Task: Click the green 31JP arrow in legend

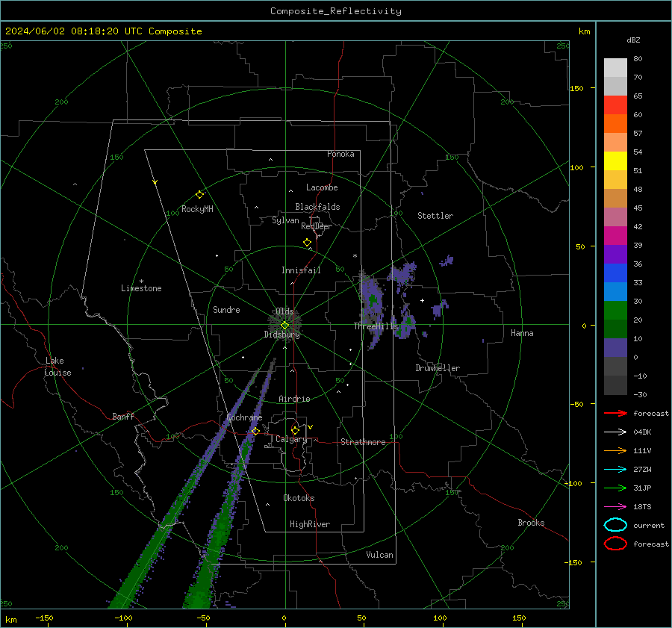Action: (x=615, y=488)
